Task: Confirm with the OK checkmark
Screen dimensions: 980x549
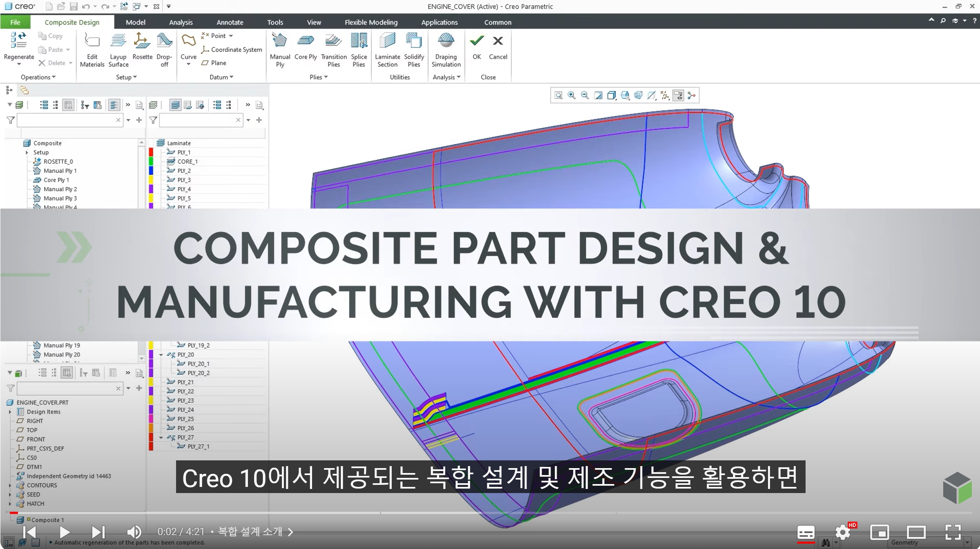Action: tap(477, 41)
